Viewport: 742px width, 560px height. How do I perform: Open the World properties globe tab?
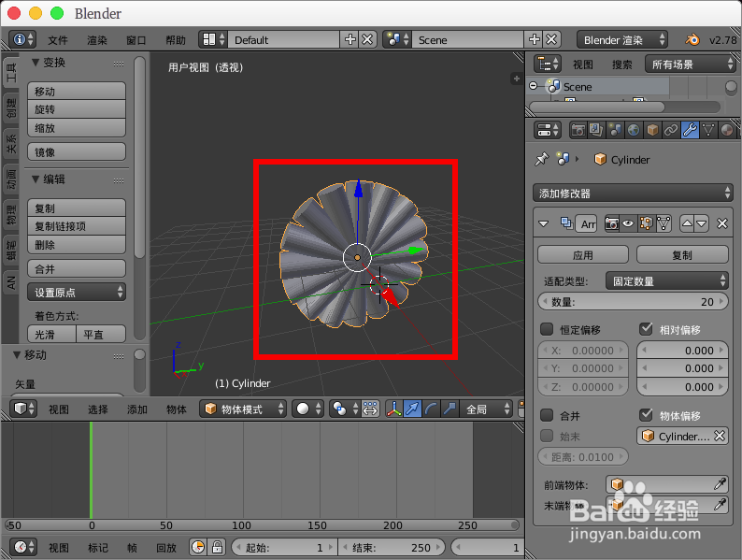[x=634, y=130]
